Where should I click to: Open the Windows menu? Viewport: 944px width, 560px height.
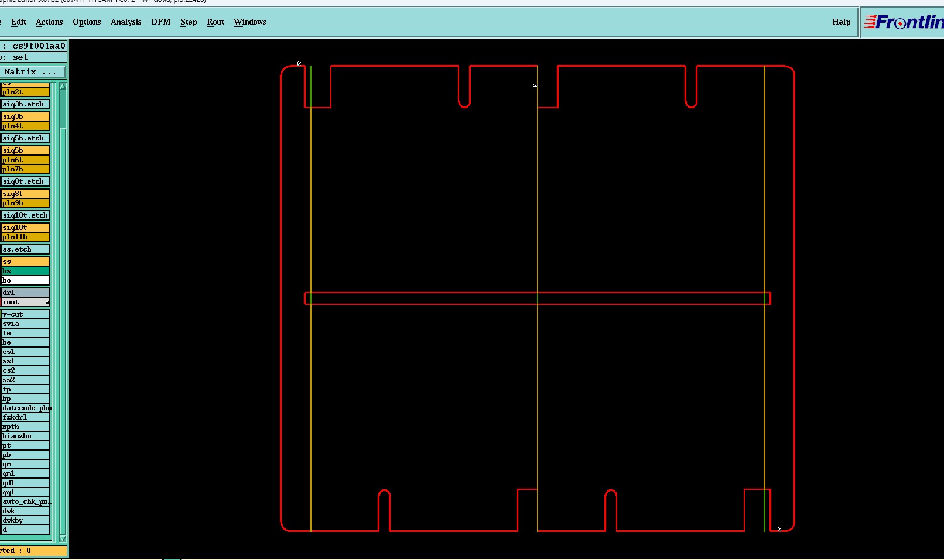pos(250,22)
